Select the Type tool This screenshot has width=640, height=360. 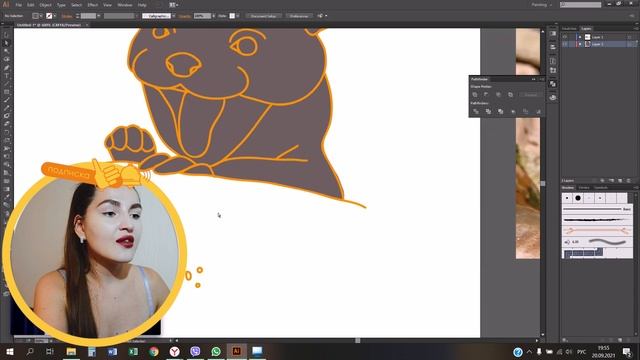pos(6,76)
